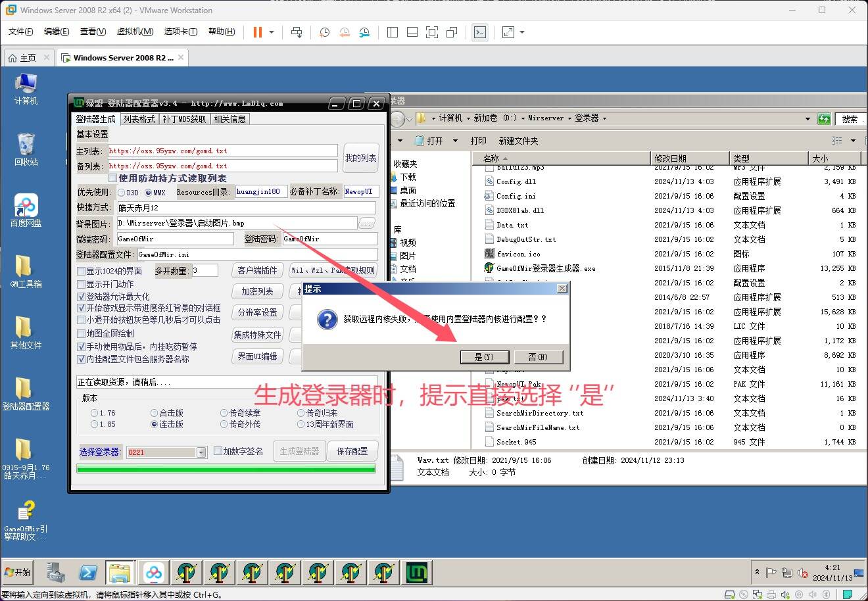
Task: Open the Recycle Bin desktop icon
Action: coord(26,149)
